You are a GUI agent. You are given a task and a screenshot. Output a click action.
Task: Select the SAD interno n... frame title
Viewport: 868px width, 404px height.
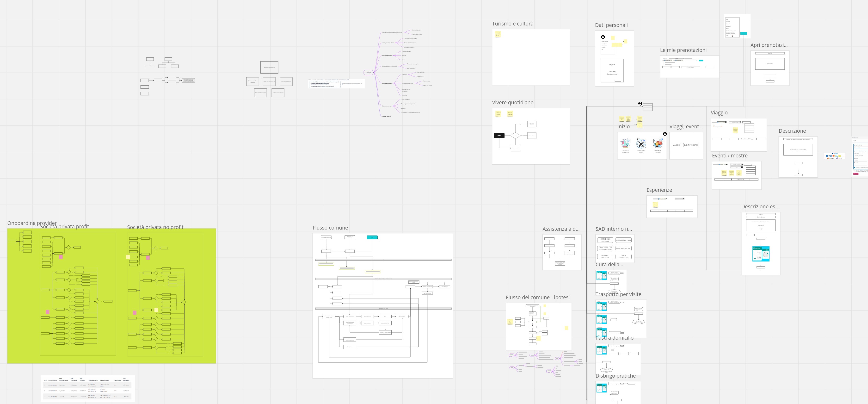(x=614, y=229)
